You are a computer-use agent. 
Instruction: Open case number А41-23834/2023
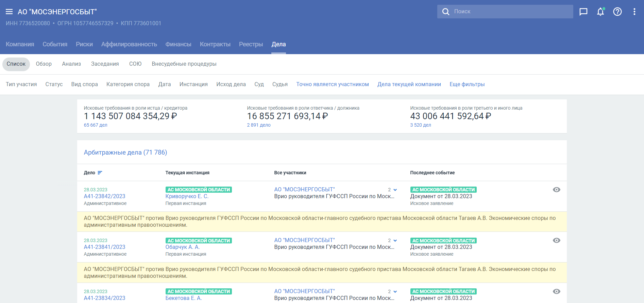pos(105,298)
